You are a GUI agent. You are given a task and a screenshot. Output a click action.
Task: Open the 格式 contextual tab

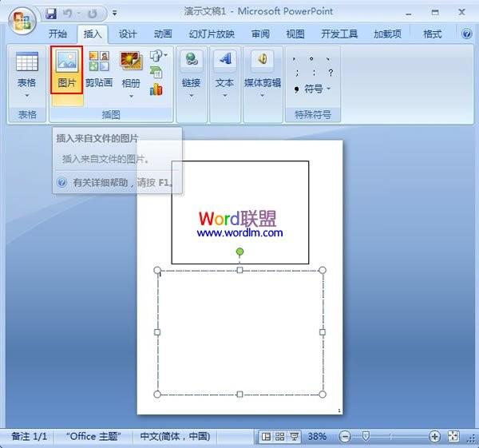point(432,34)
